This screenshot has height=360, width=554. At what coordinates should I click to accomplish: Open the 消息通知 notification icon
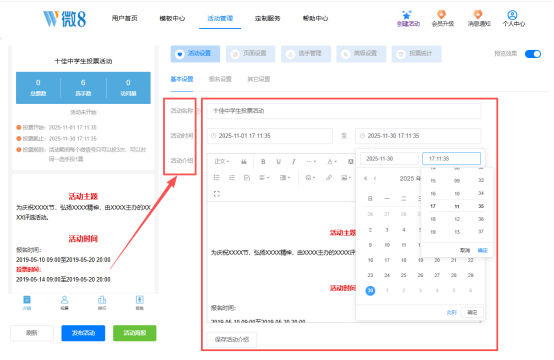(478, 14)
